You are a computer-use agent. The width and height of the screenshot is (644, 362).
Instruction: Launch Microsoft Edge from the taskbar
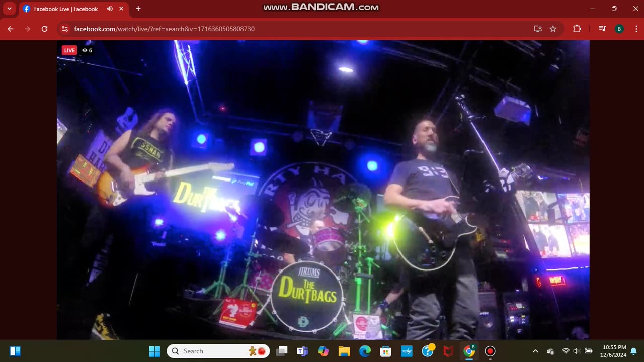click(365, 351)
